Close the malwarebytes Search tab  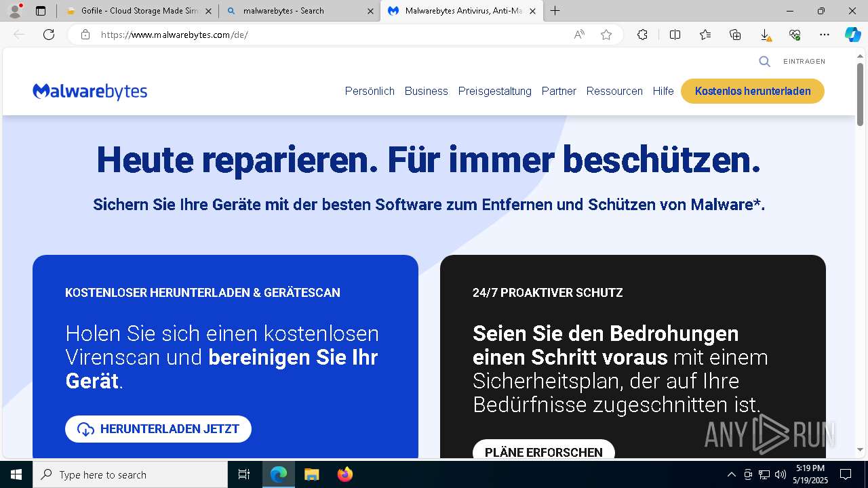(370, 11)
